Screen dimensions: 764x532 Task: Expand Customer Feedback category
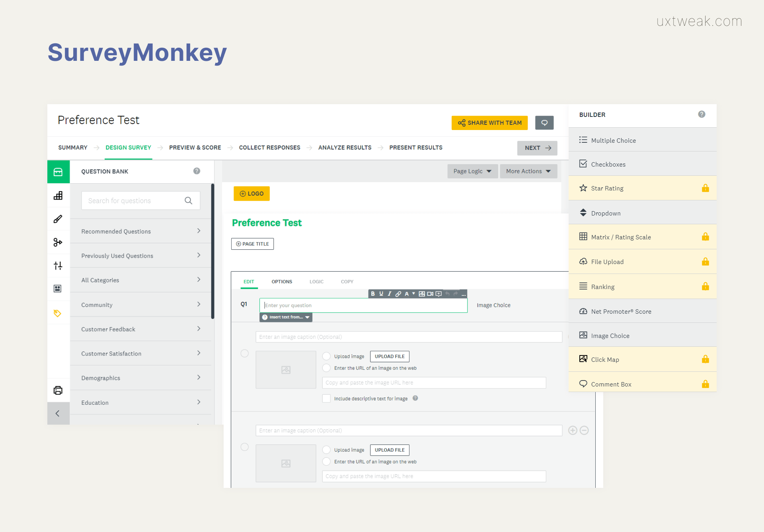pos(140,329)
